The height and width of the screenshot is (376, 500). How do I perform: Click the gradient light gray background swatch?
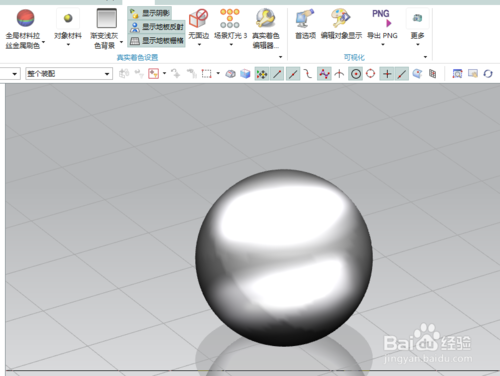[106, 18]
